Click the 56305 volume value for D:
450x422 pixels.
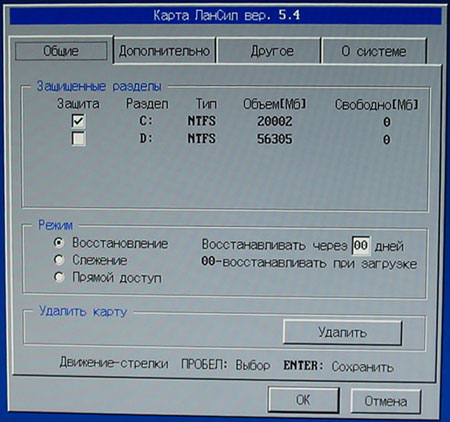(x=274, y=139)
